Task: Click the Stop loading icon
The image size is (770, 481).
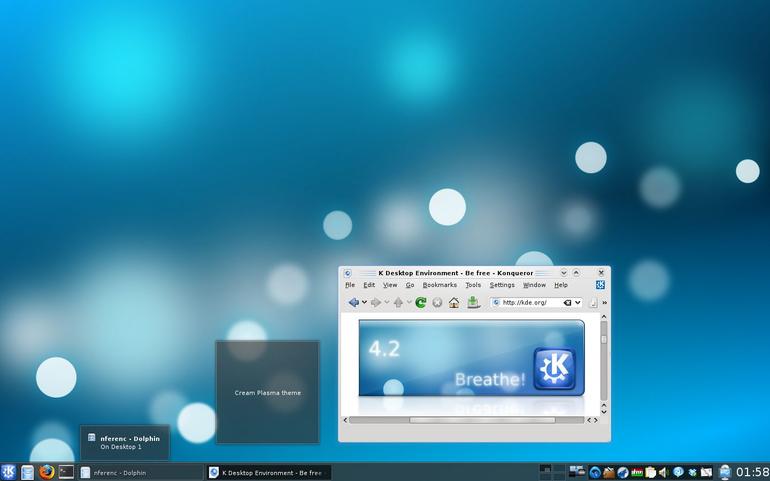Action: 437,303
